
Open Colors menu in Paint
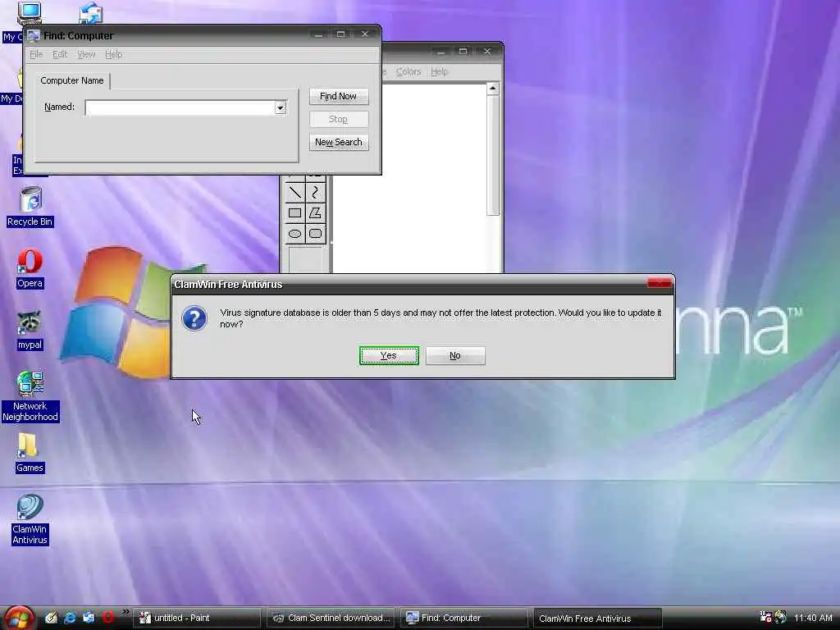click(409, 71)
